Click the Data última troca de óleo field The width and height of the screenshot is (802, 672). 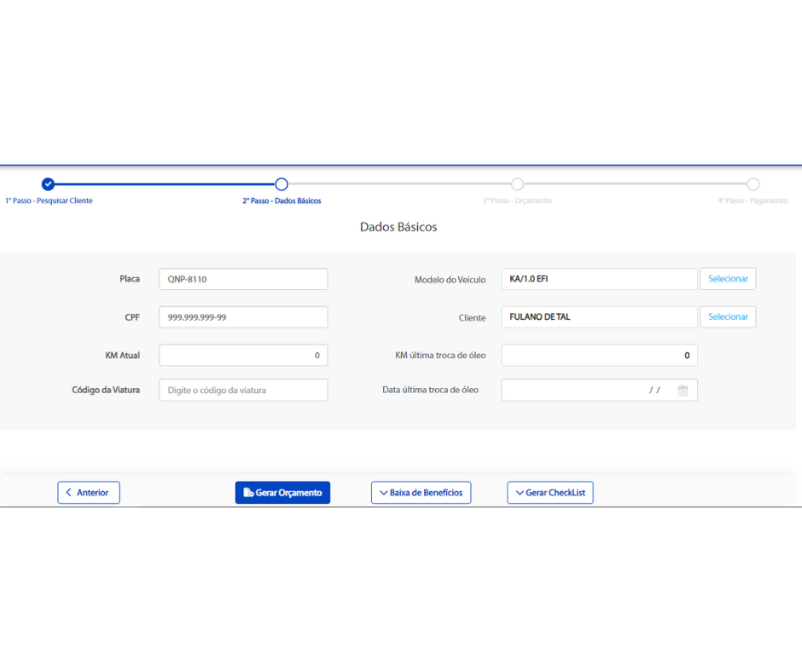coord(600,390)
